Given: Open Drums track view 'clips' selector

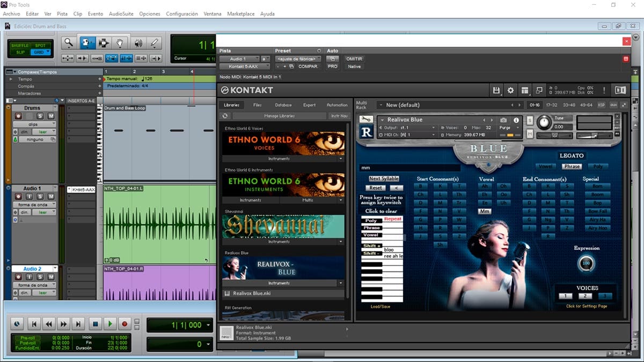Looking at the screenshot, I should point(35,124).
